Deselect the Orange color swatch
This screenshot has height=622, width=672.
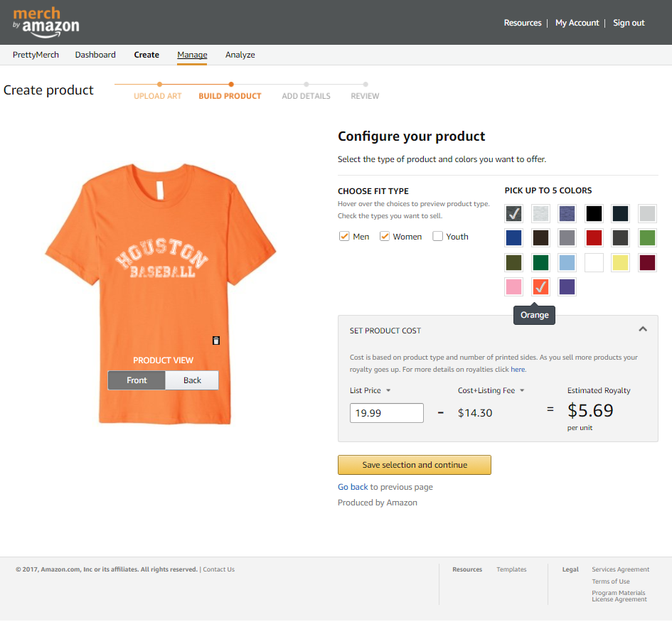tap(540, 286)
